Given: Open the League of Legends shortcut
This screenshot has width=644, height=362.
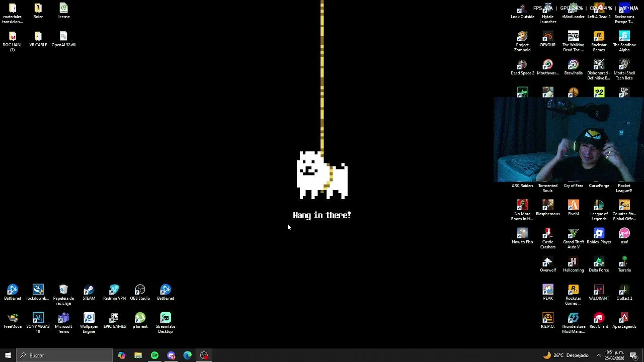Looking at the screenshot, I should (x=599, y=210).
